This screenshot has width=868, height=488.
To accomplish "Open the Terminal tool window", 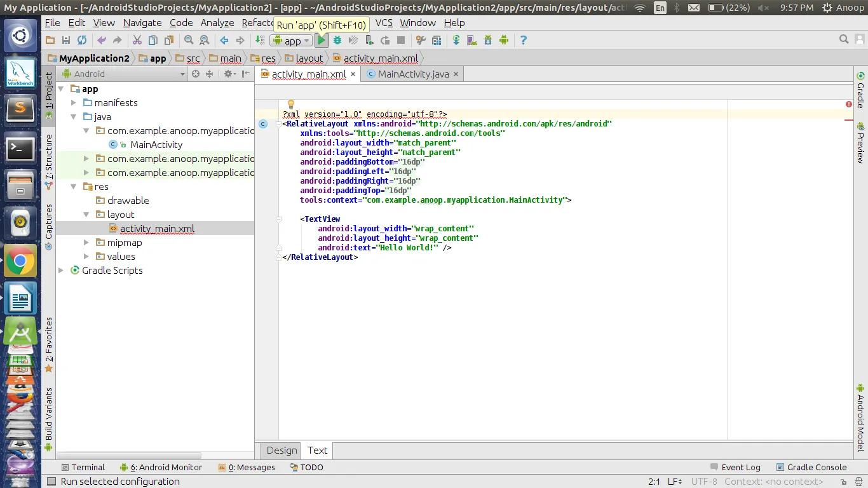I will pyautogui.click(x=83, y=467).
